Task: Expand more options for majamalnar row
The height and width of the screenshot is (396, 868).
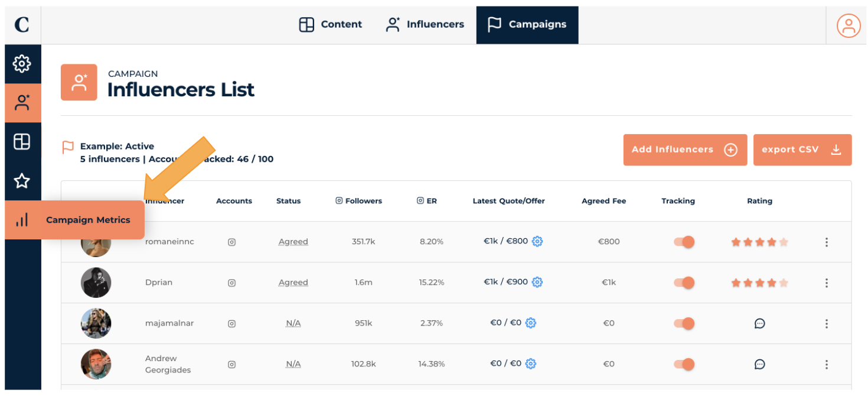Action: [826, 323]
